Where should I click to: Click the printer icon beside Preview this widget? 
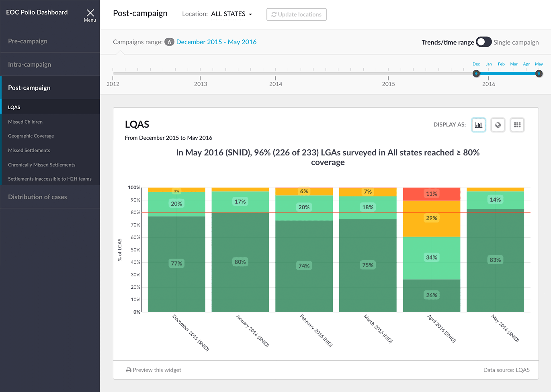129,370
